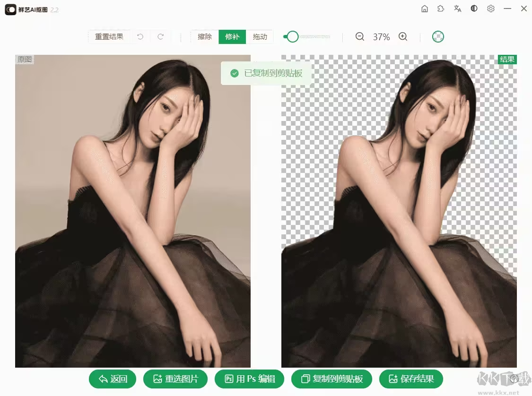Minimize the application window
532x396 pixels.
coord(507,9)
